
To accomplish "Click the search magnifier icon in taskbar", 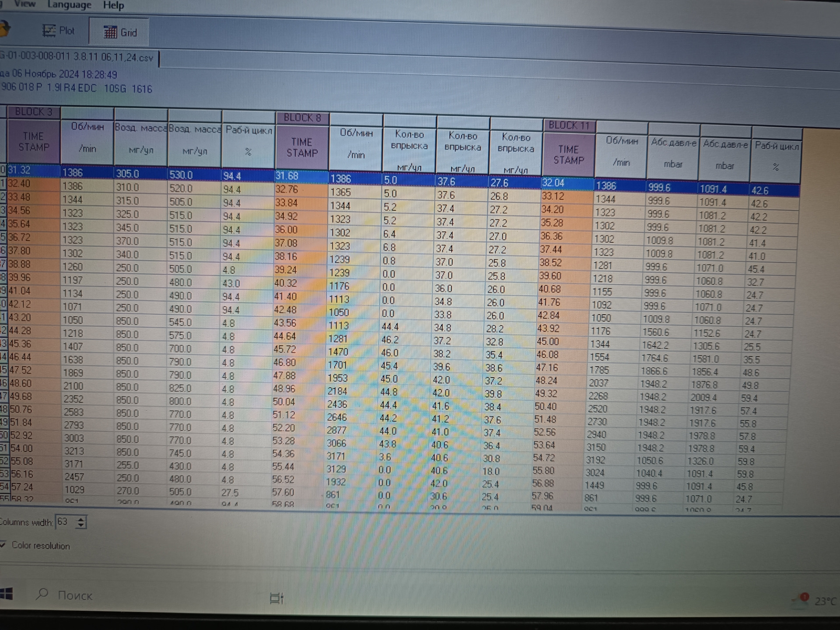I will [42, 594].
